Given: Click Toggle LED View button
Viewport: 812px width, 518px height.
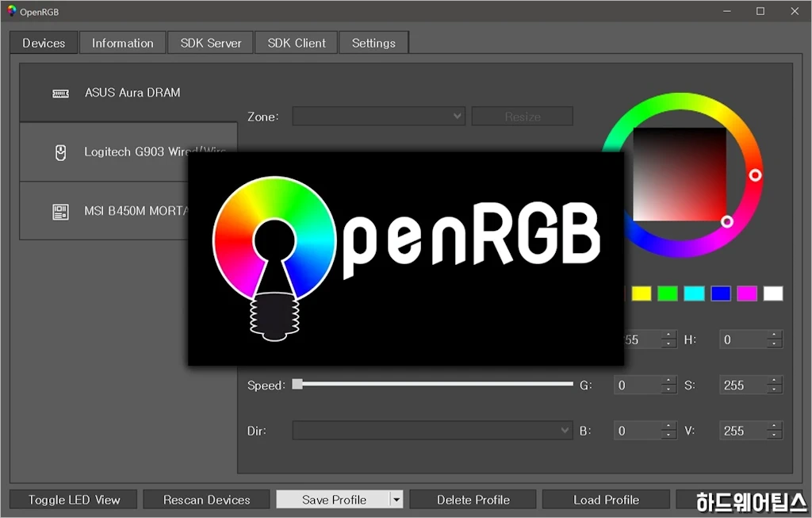Looking at the screenshot, I should coord(74,500).
